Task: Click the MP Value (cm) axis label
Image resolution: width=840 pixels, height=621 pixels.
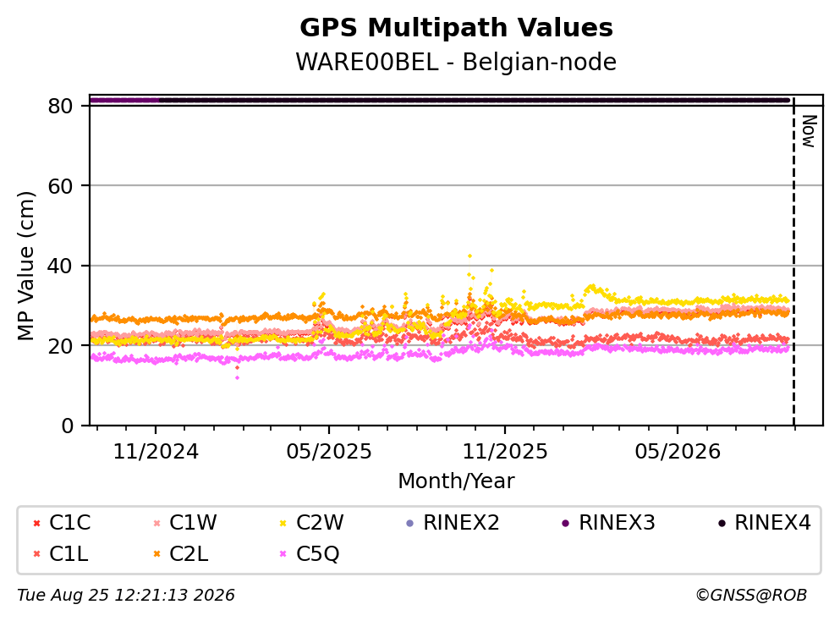Action: pyautogui.click(x=25, y=266)
